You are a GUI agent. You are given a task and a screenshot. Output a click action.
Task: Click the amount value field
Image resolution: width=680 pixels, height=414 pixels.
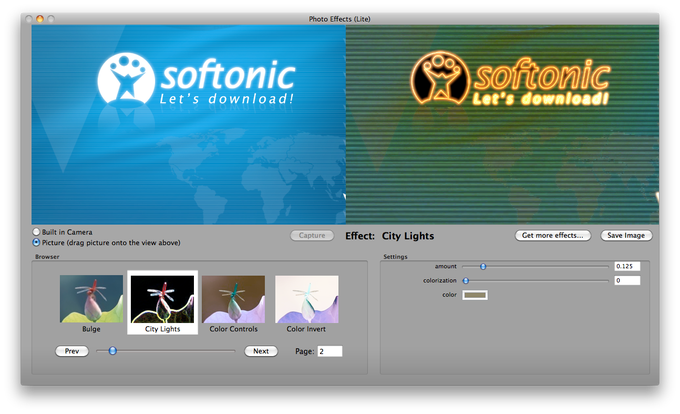[627, 266]
